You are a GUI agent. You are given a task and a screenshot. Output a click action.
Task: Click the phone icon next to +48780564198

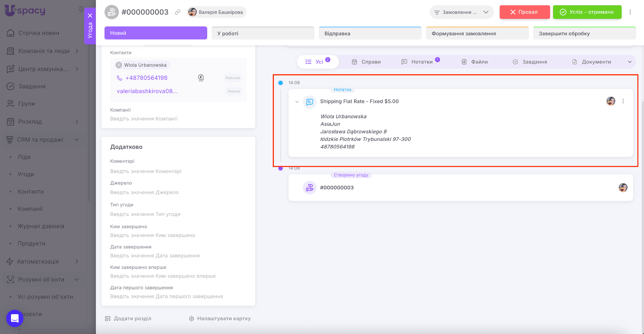pyautogui.click(x=119, y=78)
